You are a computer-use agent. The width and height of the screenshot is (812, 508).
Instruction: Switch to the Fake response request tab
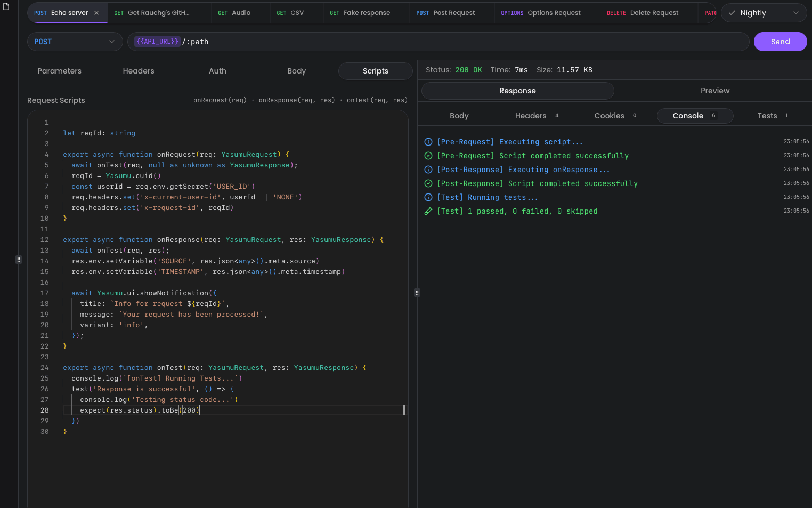(366, 12)
